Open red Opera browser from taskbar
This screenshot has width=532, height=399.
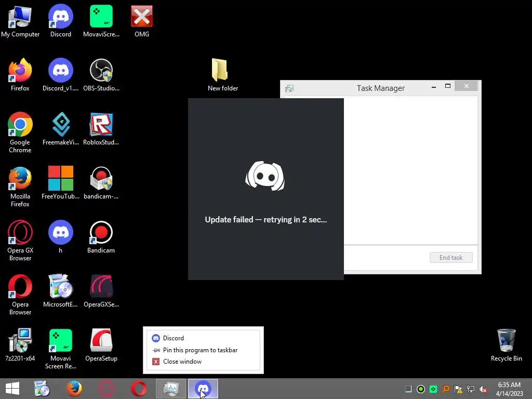[x=139, y=389]
